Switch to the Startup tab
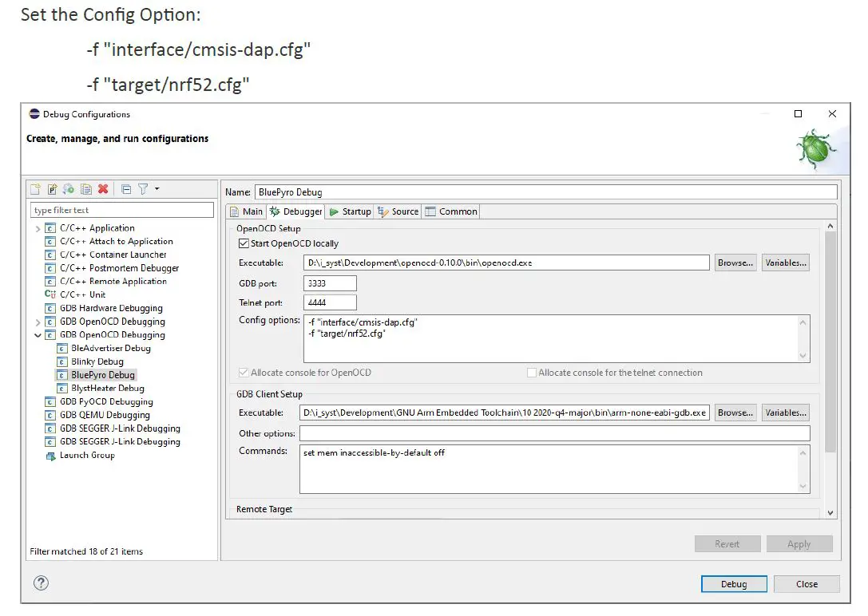The image size is (868, 616). point(351,211)
